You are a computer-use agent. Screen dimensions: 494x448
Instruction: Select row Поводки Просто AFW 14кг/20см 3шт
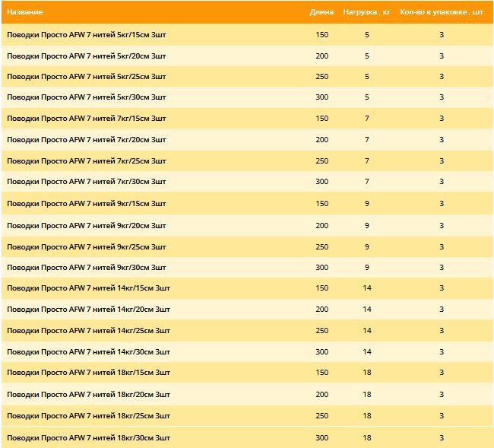(x=247, y=310)
